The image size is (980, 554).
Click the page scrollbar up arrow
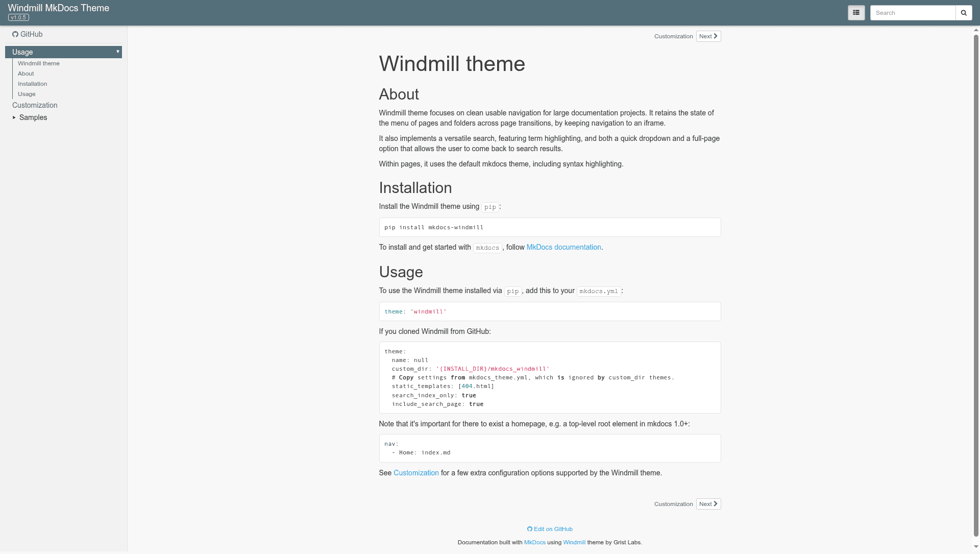pyautogui.click(x=976, y=30)
